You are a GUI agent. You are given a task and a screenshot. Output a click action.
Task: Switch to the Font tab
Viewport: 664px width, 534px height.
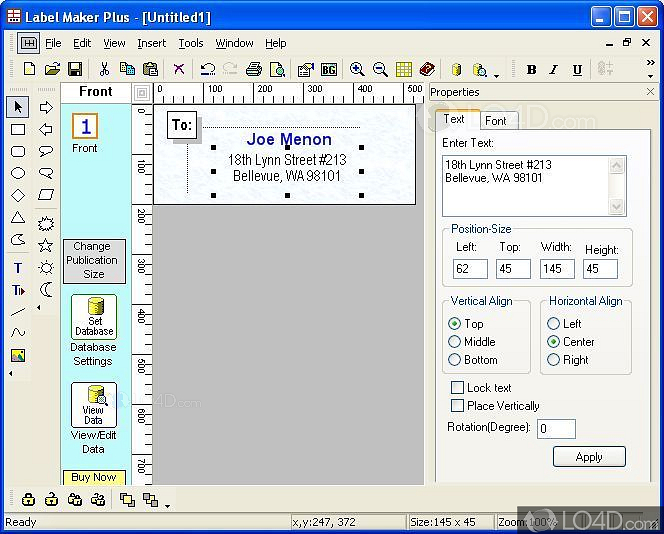pyautogui.click(x=495, y=120)
